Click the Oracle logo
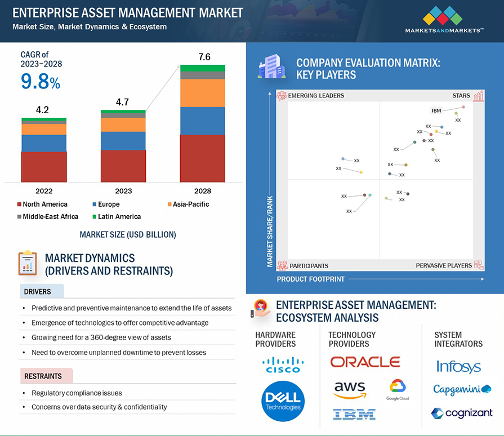 coord(365,362)
